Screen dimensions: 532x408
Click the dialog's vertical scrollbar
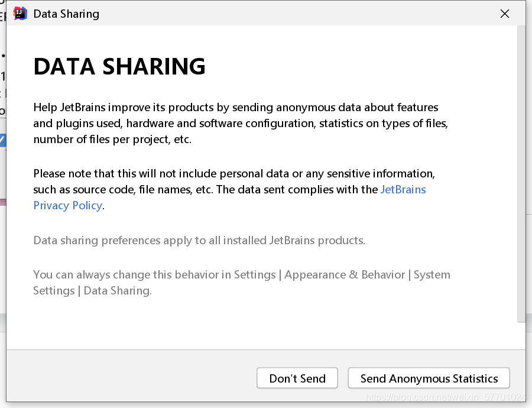coord(521,174)
